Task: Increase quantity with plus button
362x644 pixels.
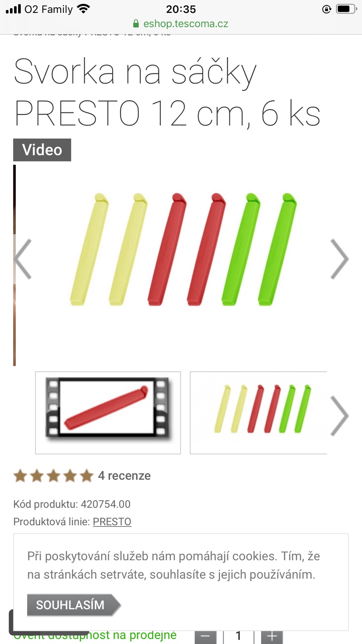Action: pyautogui.click(x=272, y=637)
